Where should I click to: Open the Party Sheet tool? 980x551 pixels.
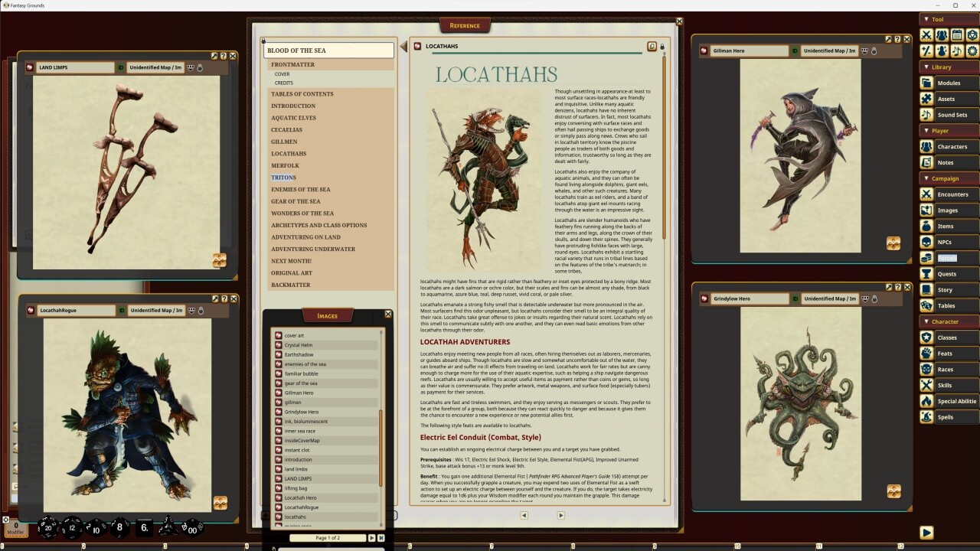click(941, 35)
